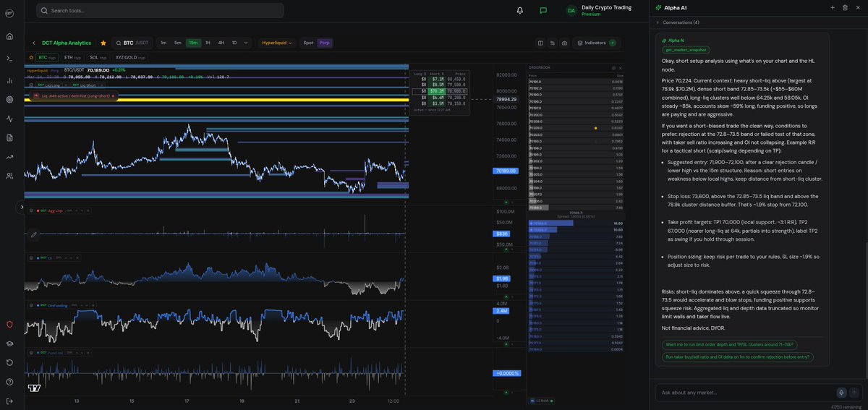
Task: Select the BTC Hyp symbol chip
Action: click(x=47, y=57)
